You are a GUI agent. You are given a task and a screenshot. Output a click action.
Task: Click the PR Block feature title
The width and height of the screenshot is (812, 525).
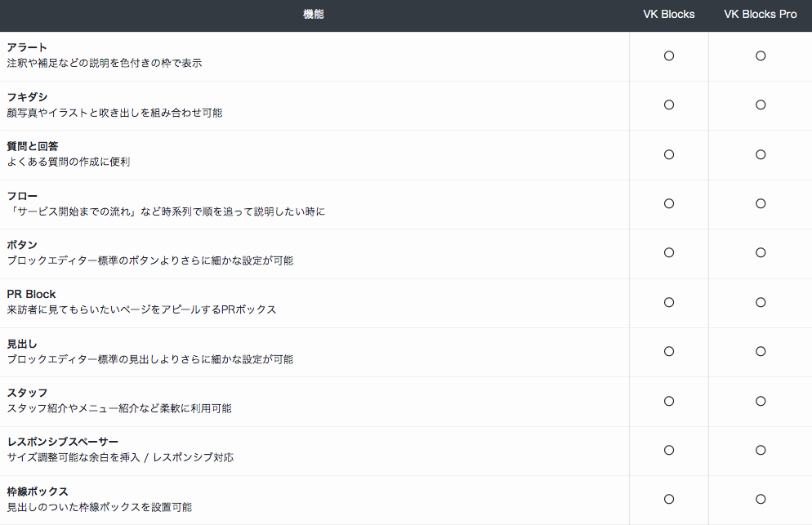[x=31, y=294]
